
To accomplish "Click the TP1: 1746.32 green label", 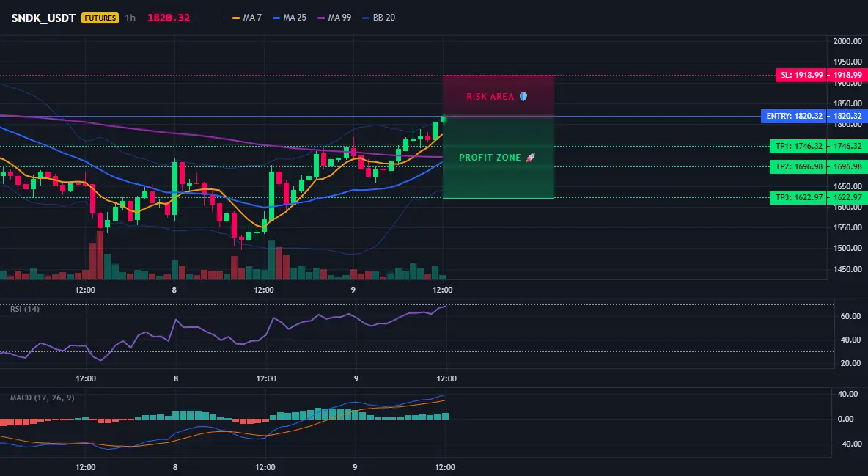I will tap(798, 146).
